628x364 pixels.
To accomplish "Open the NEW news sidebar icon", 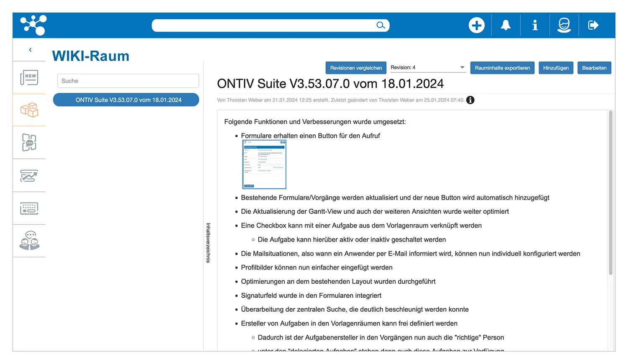I will click(x=29, y=77).
